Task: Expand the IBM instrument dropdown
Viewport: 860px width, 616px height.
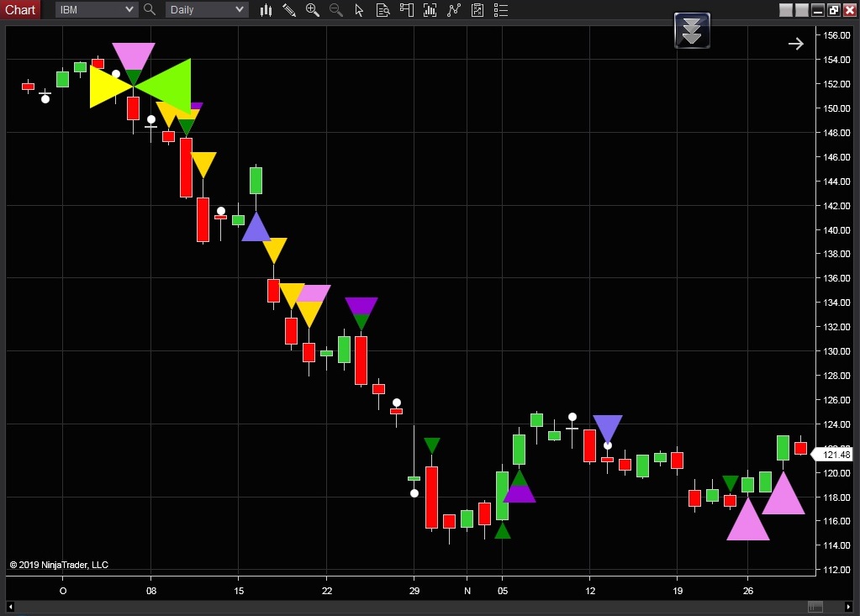Action: click(129, 10)
